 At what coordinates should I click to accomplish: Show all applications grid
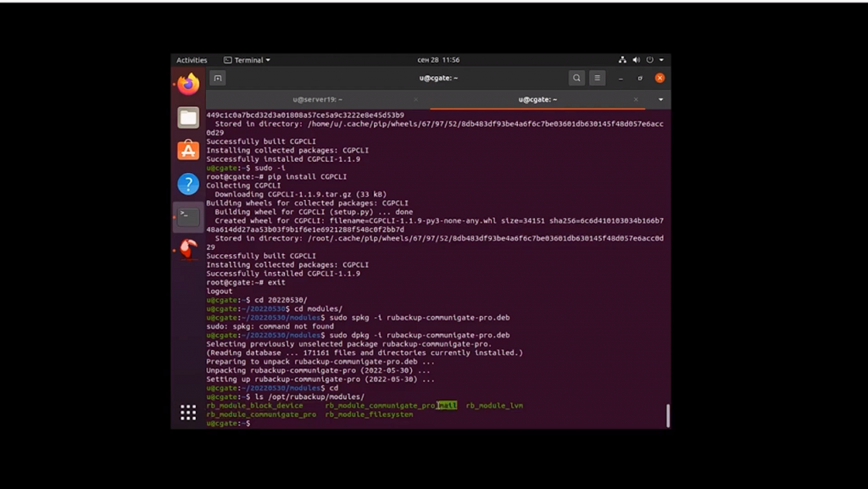pyautogui.click(x=188, y=412)
